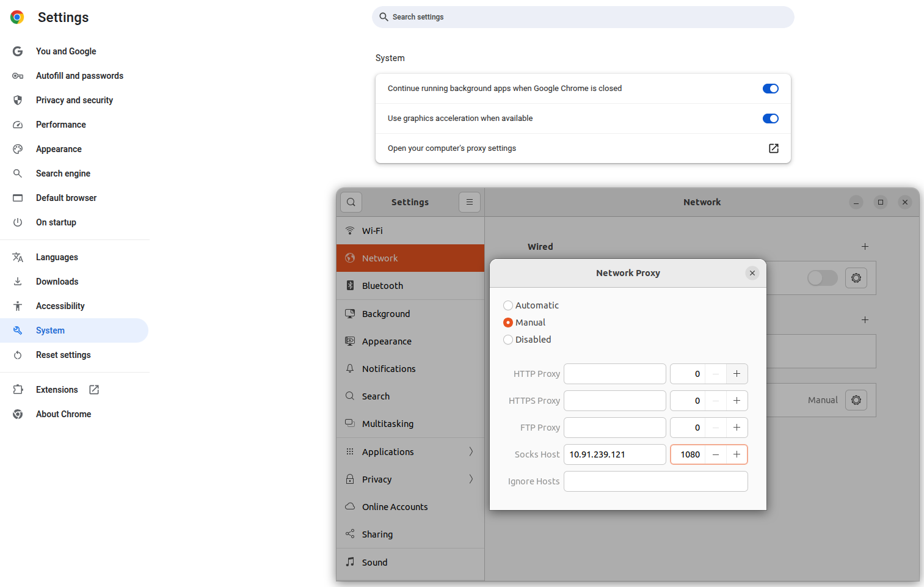The height and width of the screenshot is (587, 924).
Task: Click the plus icon beside Wired heading
Action: (x=865, y=247)
